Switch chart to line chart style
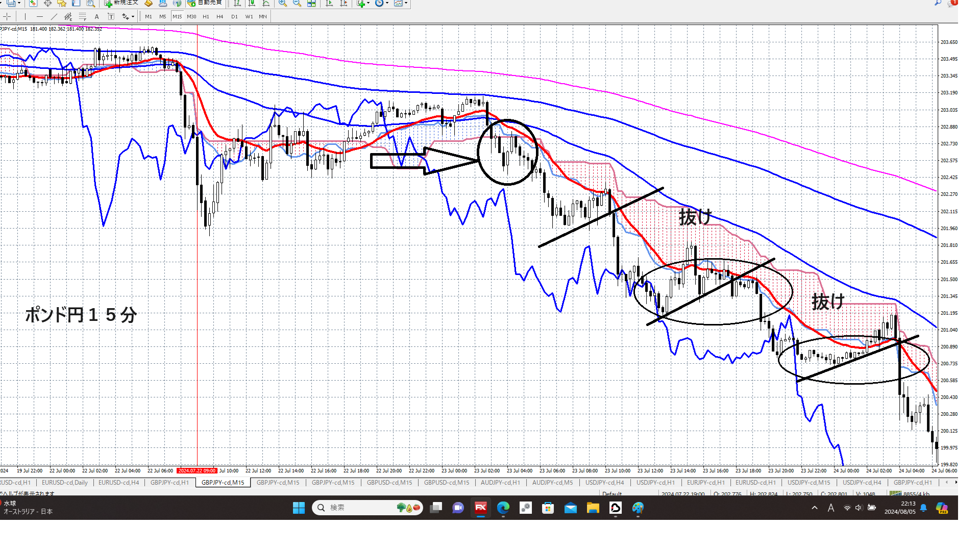980x551 pixels. [266, 3]
